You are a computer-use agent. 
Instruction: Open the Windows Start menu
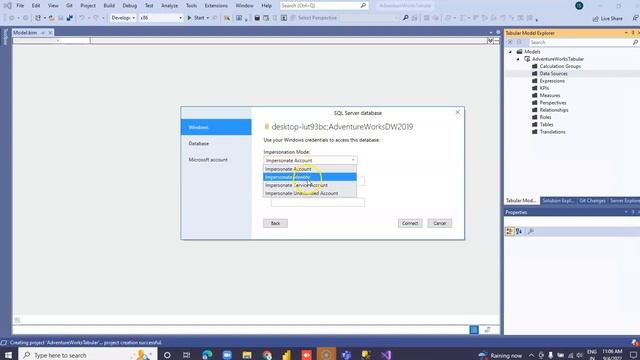point(8,355)
